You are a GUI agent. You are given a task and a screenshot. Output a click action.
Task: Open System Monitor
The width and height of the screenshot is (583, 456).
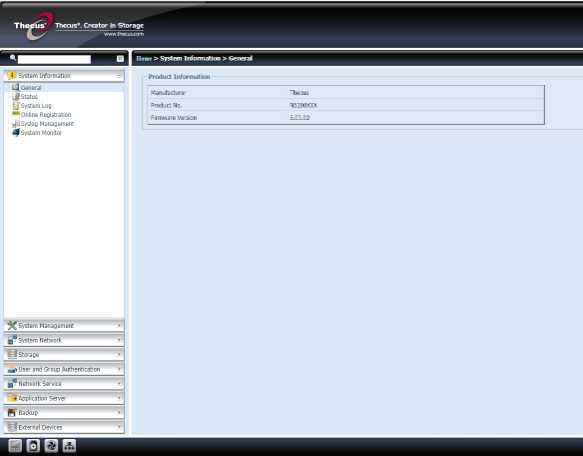point(41,133)
